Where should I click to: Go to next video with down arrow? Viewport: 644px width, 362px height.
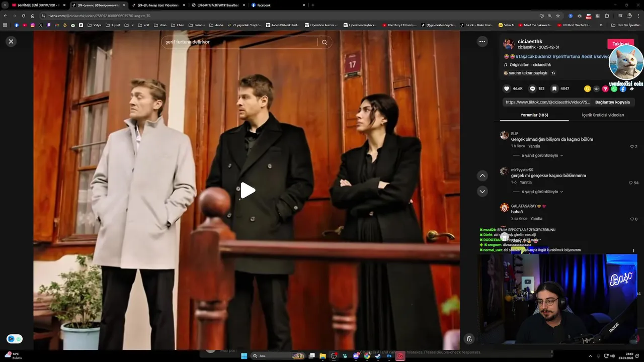pyautogui.click(x=482, y=192)
